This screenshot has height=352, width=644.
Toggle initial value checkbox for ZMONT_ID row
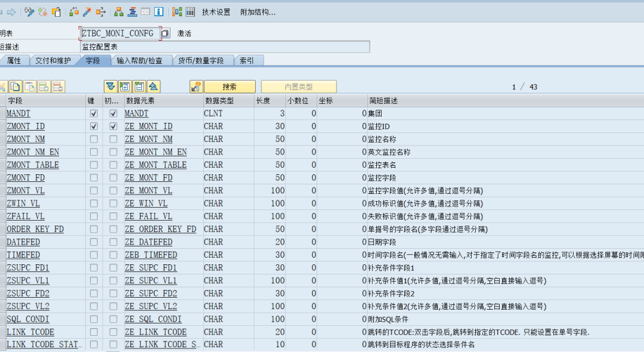pyautogui.click(x=113, y=126)
